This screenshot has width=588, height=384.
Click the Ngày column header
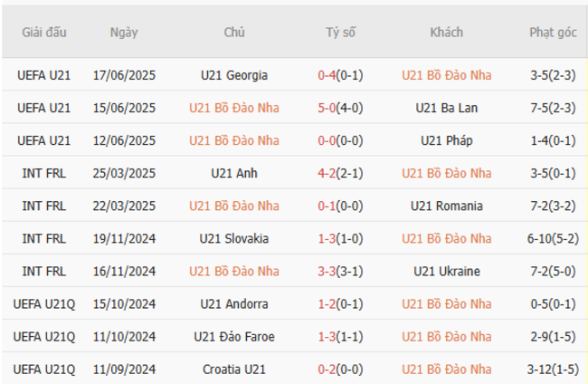pyautogui.click(x=124, y=32)
